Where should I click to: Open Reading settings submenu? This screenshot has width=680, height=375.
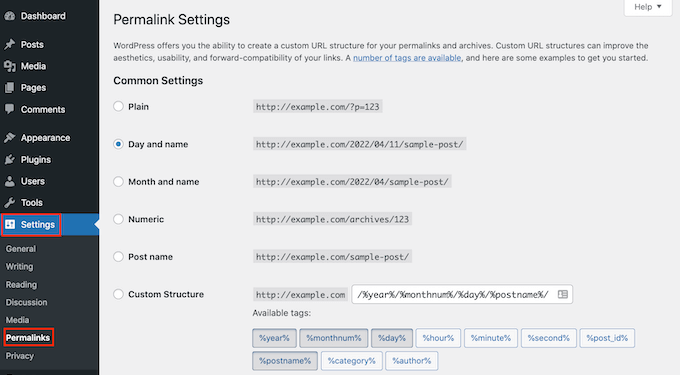click(21, 285)
